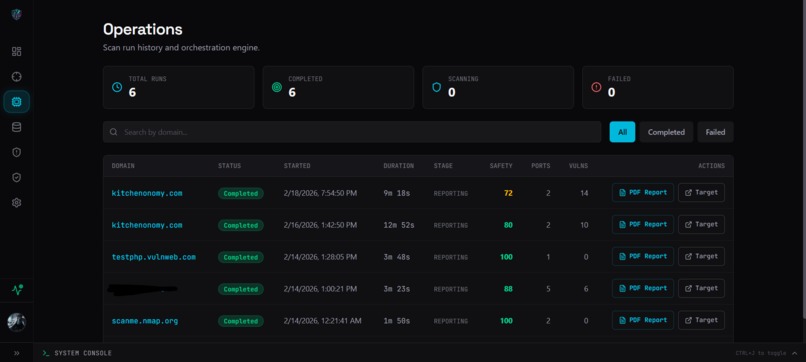This screenshot has height=362, width=806.
Task: Open Target for testphp.vulnweb.com
Action: coord(701,257)
